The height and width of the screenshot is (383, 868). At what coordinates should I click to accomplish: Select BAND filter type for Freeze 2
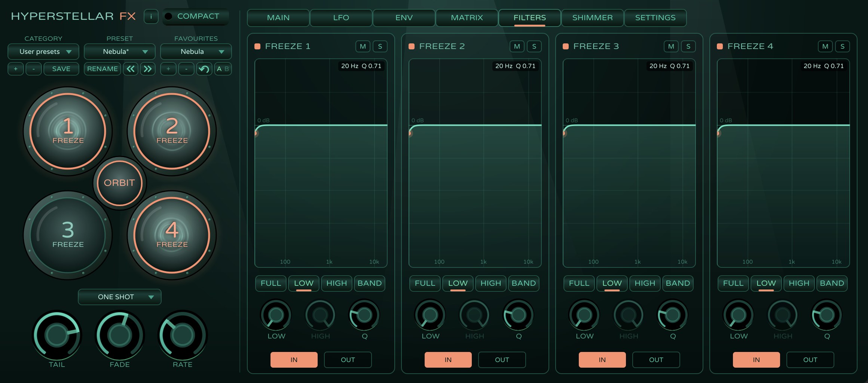tap(524, 284)
